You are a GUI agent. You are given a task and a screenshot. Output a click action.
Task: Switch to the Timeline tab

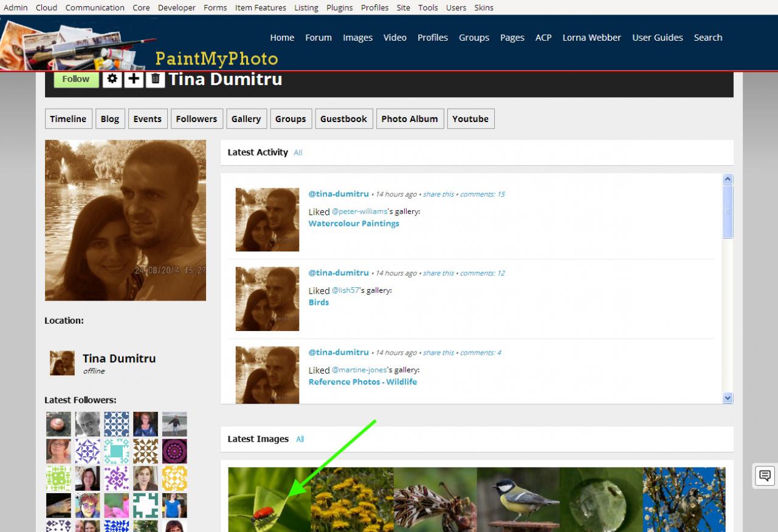click(x=68, y=119)
